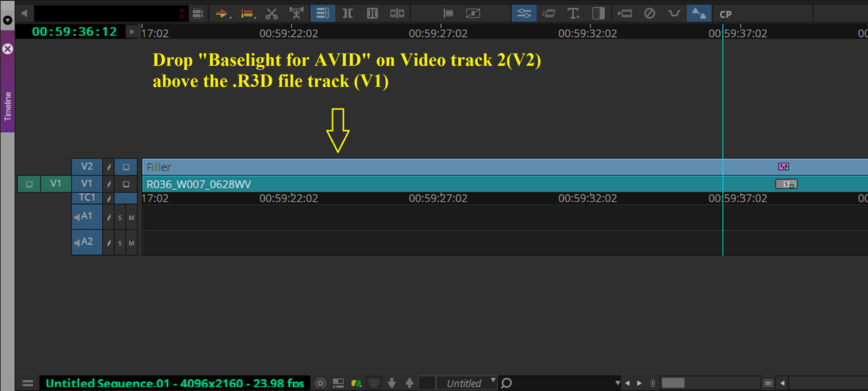The image size is (868, 391).
Task: Click the 00:59:36:12 timecode display
Action: pyautogui.click(x=75, y=32)
